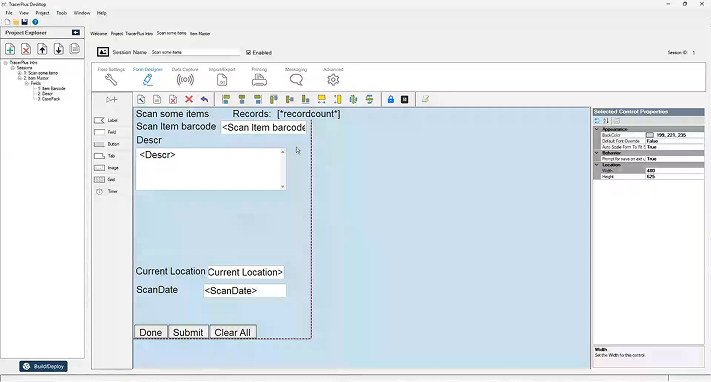Select the Grid control tool
Viewport: 711px width, 382px height.
[x=105, y=179]
